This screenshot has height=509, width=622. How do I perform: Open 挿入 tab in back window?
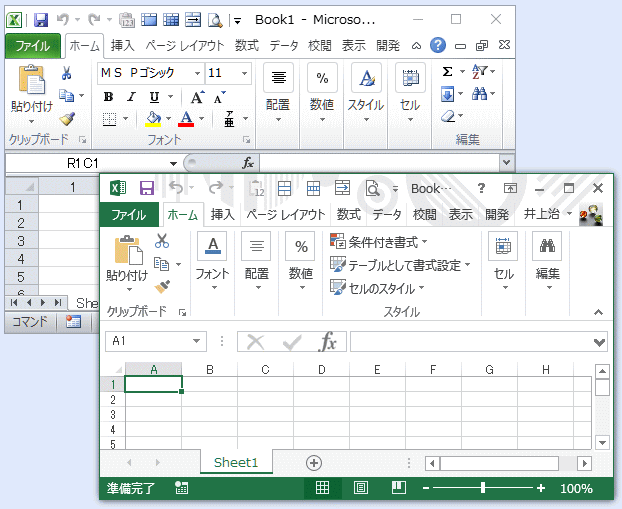122,46
